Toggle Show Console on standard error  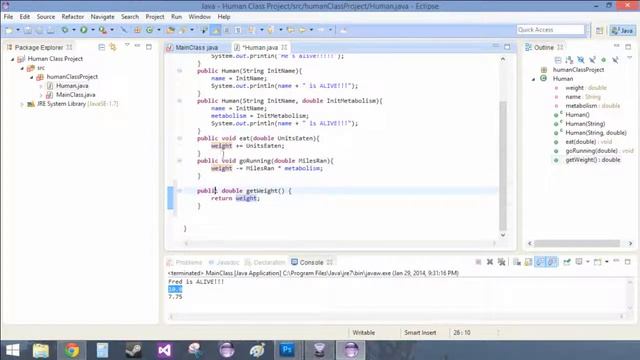(x=552, y=262)
